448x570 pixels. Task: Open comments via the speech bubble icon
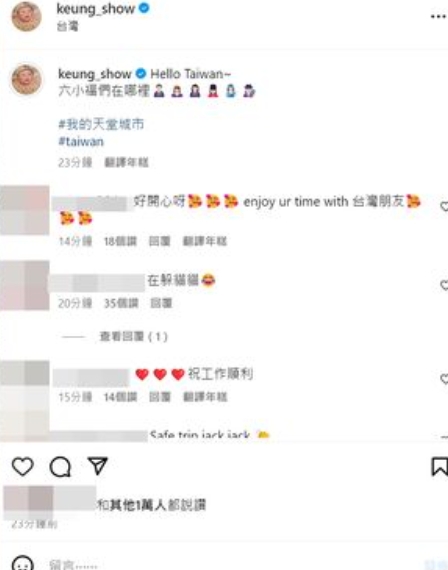click(60, 467)
